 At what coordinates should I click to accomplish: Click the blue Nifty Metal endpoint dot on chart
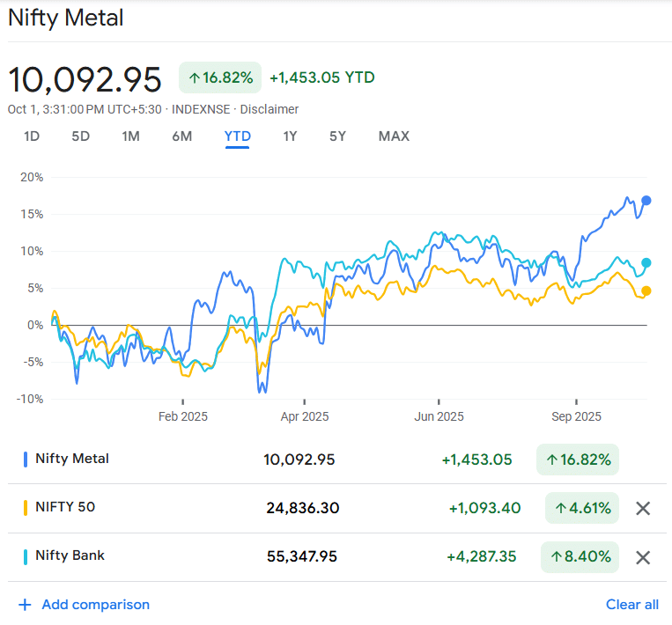pos(646,201)
